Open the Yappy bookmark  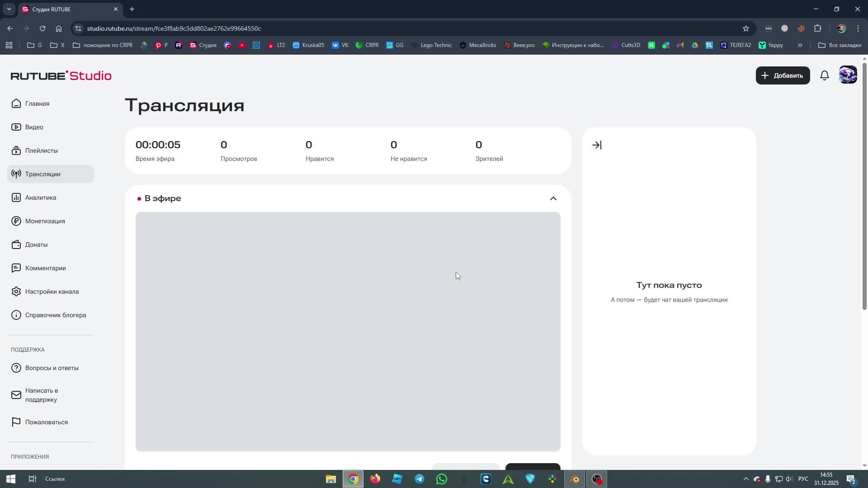coord(771,45)
